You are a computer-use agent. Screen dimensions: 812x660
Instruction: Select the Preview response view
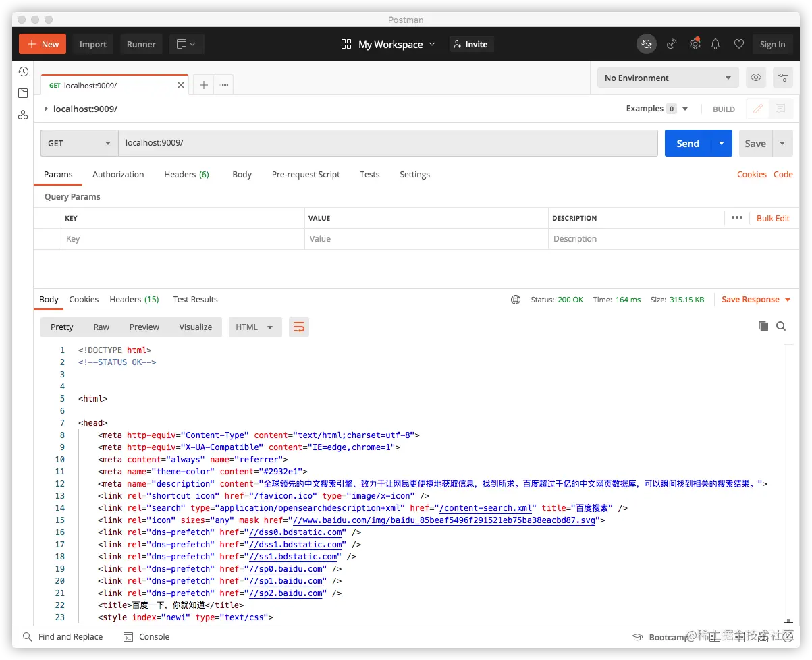[144, 327]
